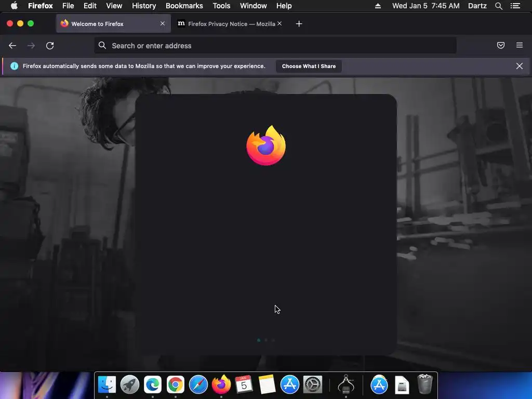Launch Microsoft Edge from the Dock

point(153,384)
